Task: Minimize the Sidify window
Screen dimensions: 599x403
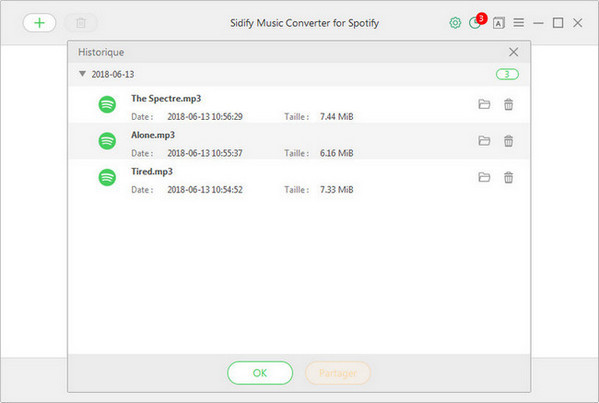Action: (538, 23)
